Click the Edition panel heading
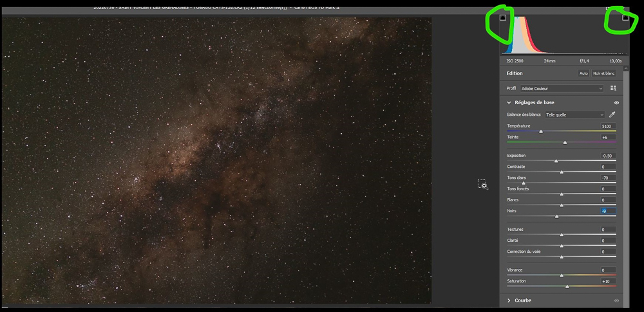 click(515, 73)
